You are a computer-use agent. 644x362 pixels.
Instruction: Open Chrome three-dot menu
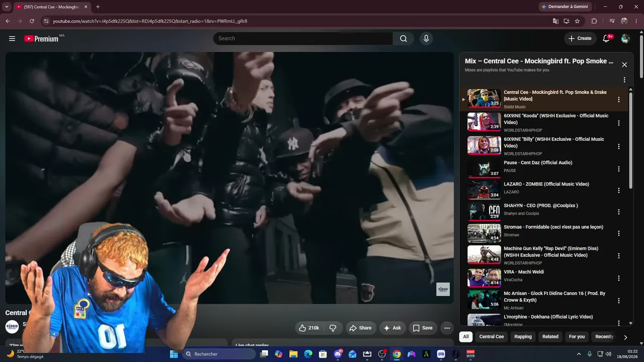click(637, 21)
